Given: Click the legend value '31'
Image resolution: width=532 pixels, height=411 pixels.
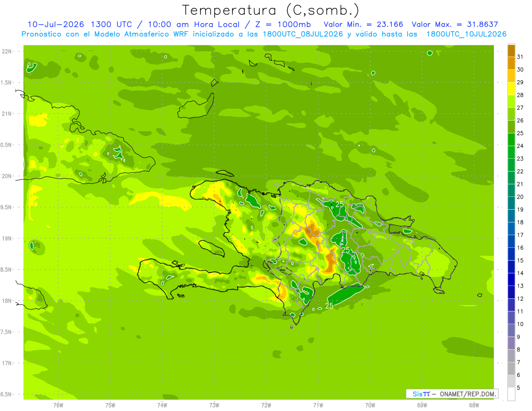Looking at the screenshot, I should click(520, 57).
